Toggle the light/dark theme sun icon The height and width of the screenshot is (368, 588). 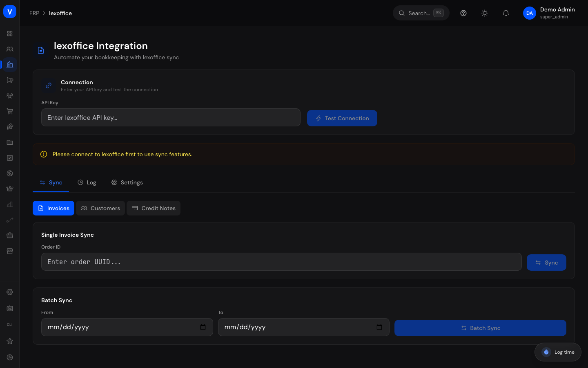(485, 13)
